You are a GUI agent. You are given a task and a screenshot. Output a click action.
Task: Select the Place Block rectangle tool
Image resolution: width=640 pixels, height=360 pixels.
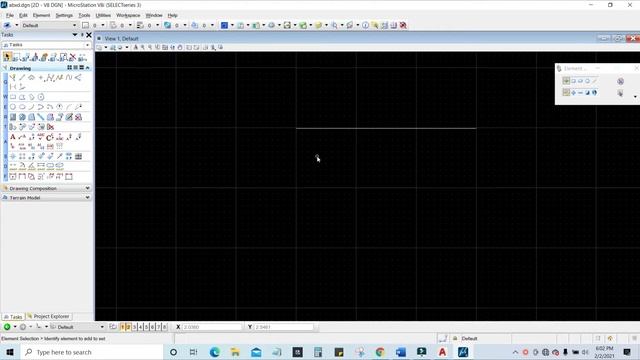coord(13,97)
